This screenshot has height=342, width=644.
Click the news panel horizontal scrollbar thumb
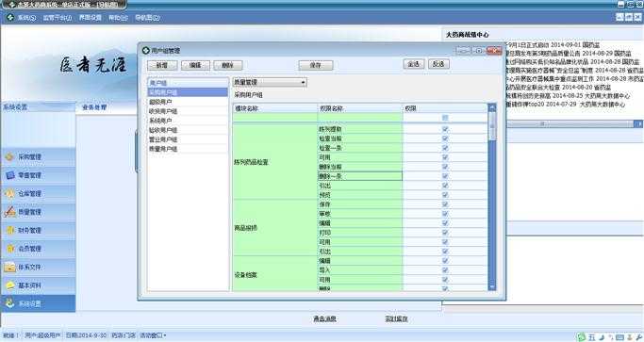point(542,123)
